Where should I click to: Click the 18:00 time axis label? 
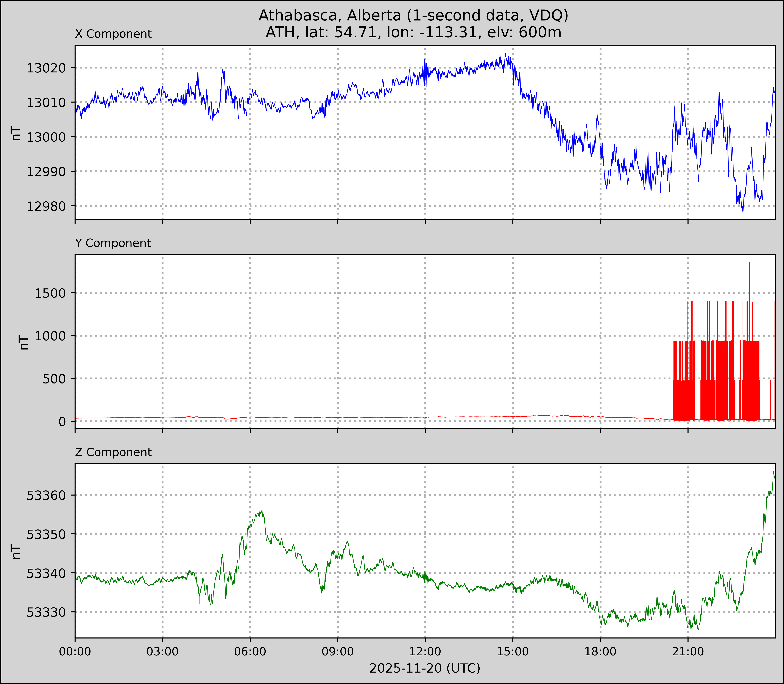pos(600,652)
